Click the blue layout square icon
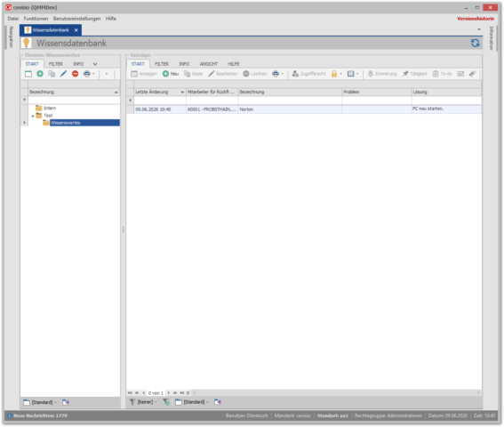The height and width of the screenshot is (427, 504). pos(351,74)
